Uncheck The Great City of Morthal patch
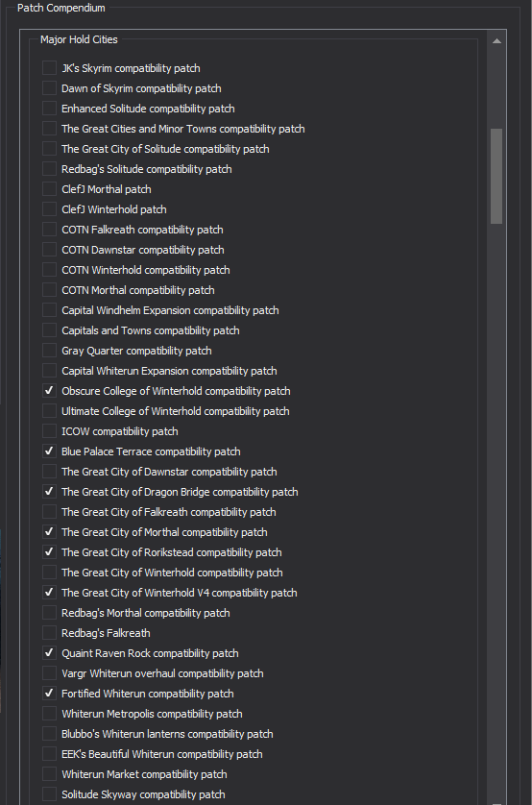Viewport: 532px width, 805px height. pos(49,532)
